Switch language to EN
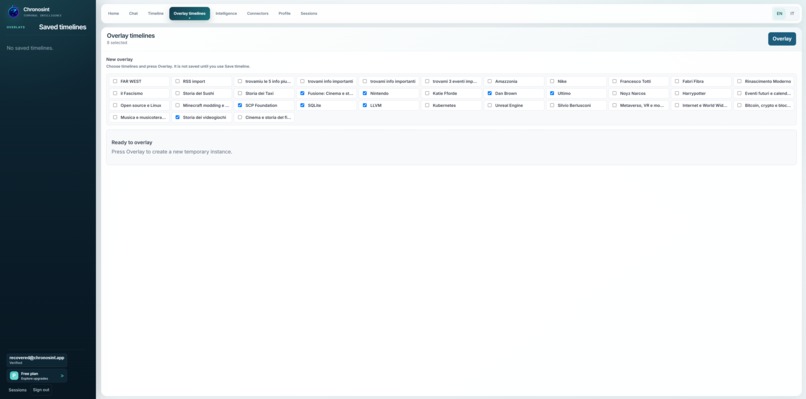This screenshot has height=399, width=806. (779, 13)
